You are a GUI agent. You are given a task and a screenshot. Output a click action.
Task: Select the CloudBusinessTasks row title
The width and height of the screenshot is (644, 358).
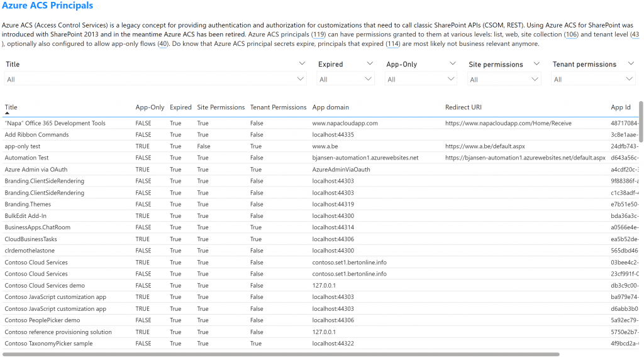tap(31, 239)
